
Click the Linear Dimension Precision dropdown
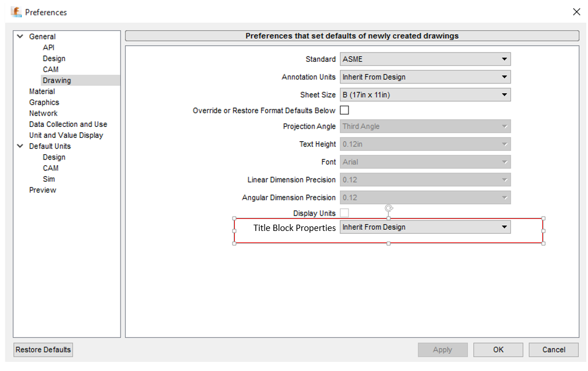pos(425,179)
